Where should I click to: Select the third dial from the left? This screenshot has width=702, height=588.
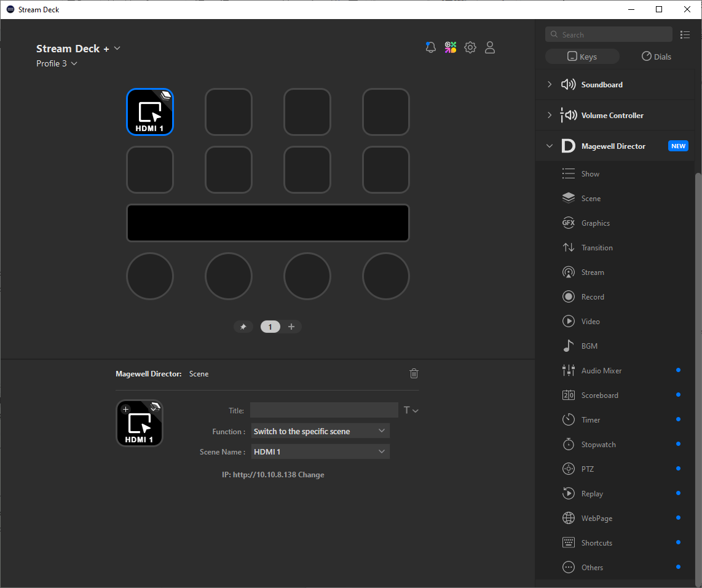tap(307, 276)
